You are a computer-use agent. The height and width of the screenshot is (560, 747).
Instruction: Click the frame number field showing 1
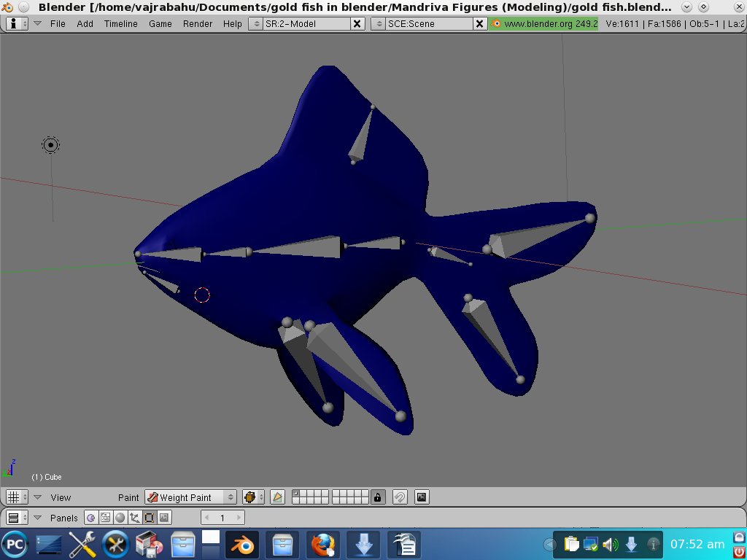pos(222,518)
